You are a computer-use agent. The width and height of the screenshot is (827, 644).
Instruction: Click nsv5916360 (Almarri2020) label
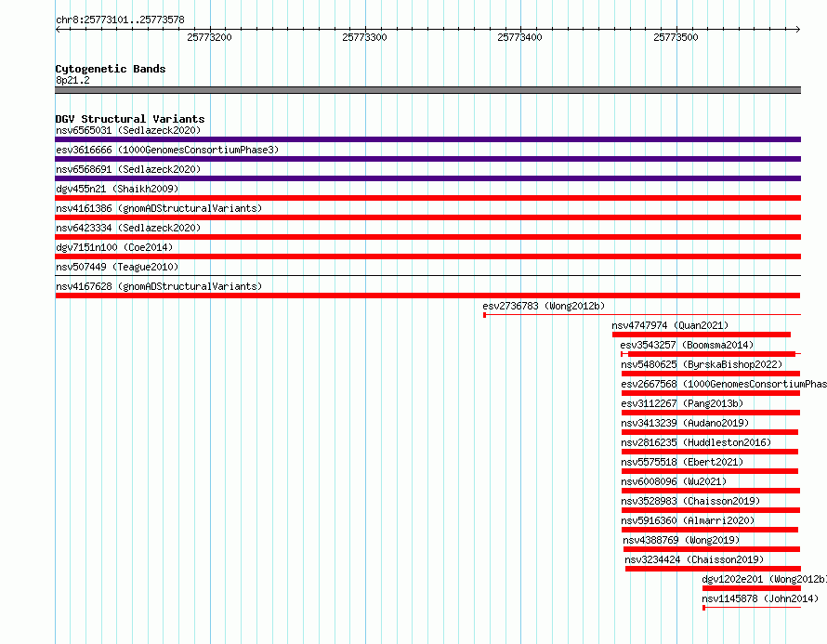(x=688, y=520)
